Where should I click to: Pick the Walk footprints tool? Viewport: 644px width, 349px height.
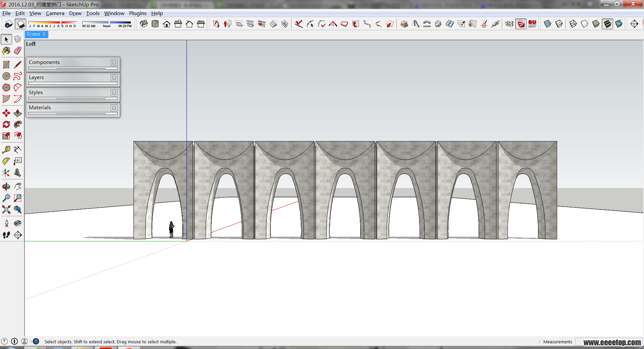[6, 235]
